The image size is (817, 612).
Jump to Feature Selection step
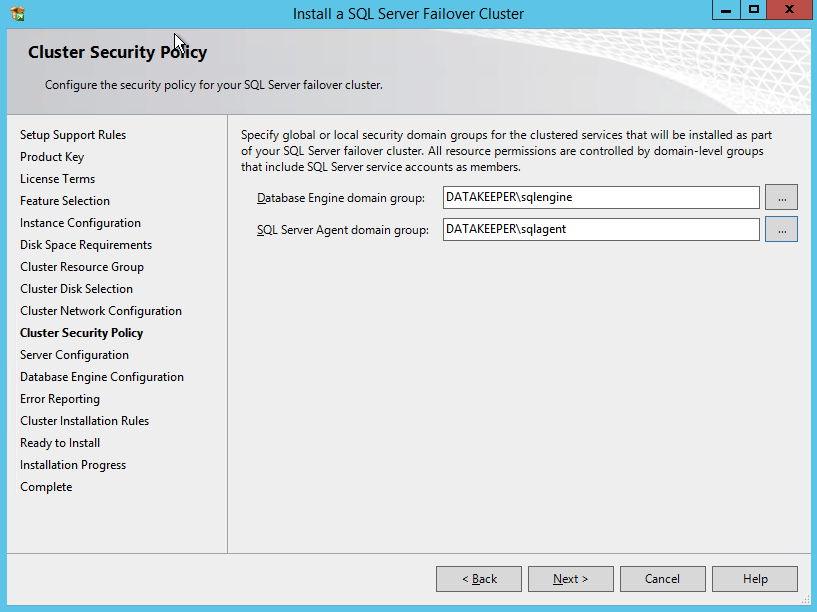coord(65,201)
